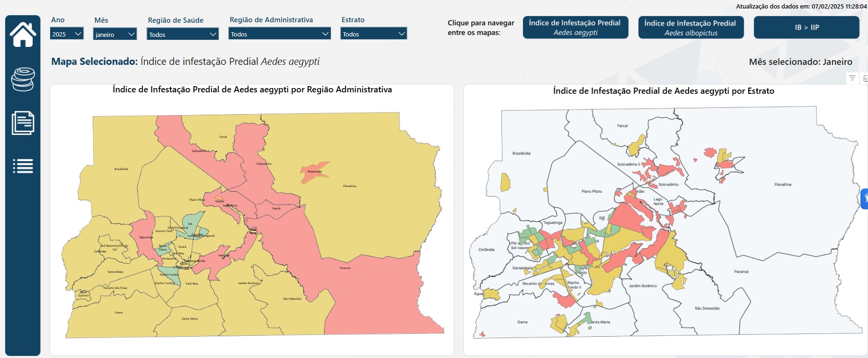The image size is (868, 358).
Task: Open the documents report icon in sidebar
Action: [23, 123]
